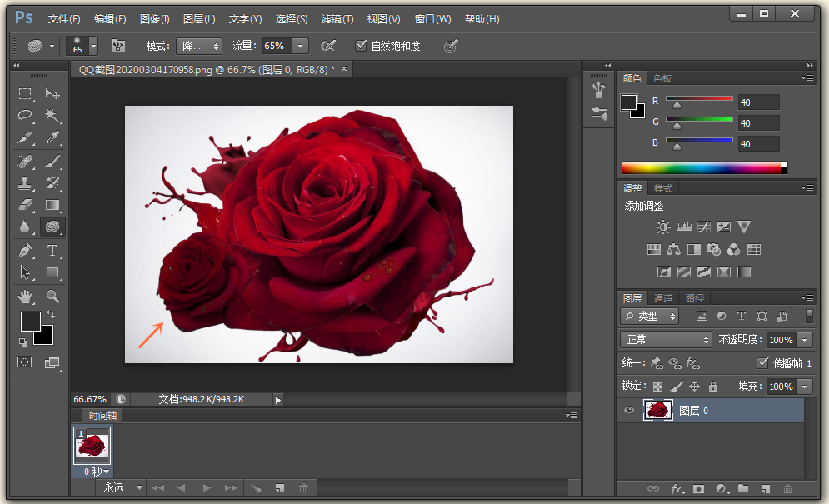Toggle the 传播帧 checkbox

pyautogui.click(x=762, y=363)
